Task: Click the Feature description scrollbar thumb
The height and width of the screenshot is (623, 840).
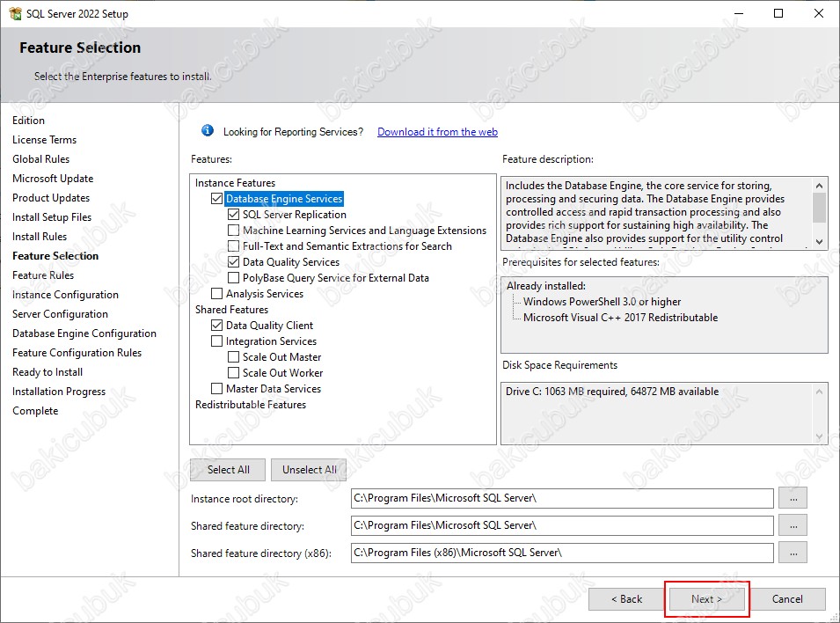Action: pos(819,208)
